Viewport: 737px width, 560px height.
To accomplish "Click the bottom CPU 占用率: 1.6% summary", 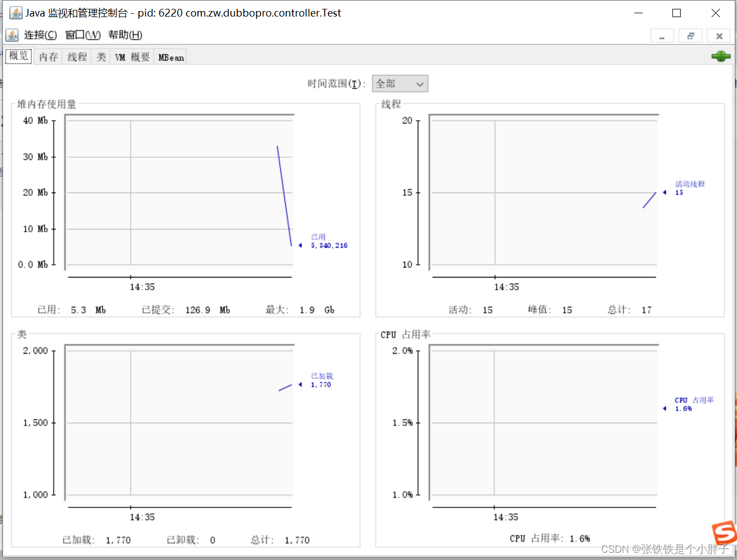I will pyautogui.click(x=550, y=538).
